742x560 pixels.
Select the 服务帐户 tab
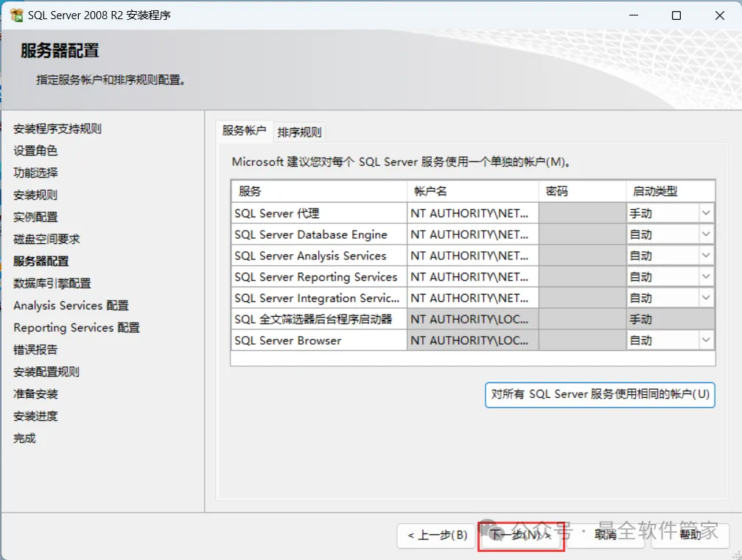coord(244,130)
